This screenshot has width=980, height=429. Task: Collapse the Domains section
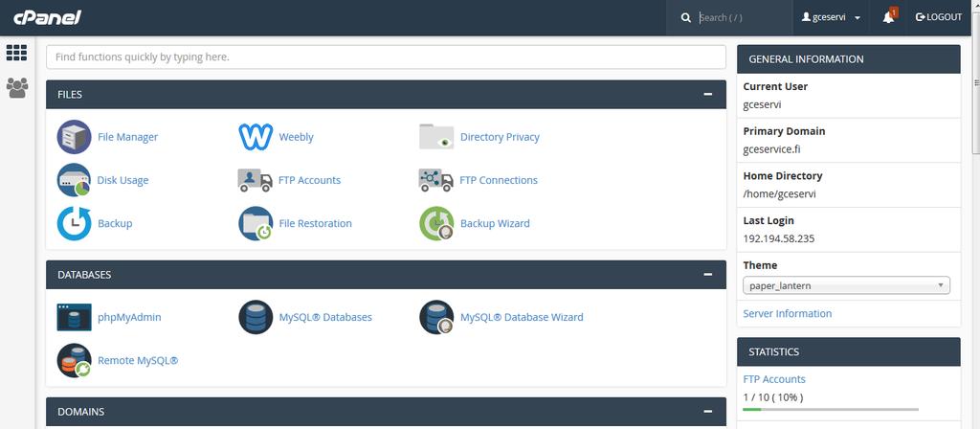click(x=707, y=412)
